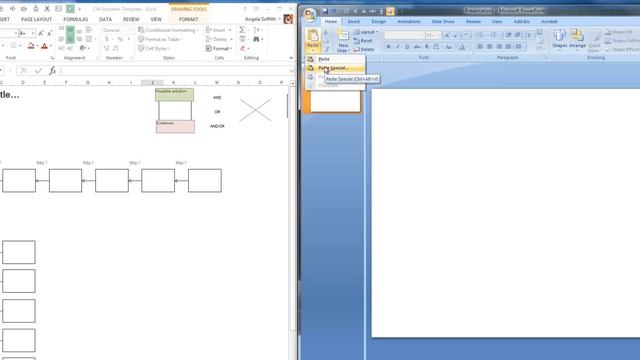Viewport: 640px width, 360px height.
Task: Toggle Strikethrough in PowerPoint's font group
Action: [417, 47]
